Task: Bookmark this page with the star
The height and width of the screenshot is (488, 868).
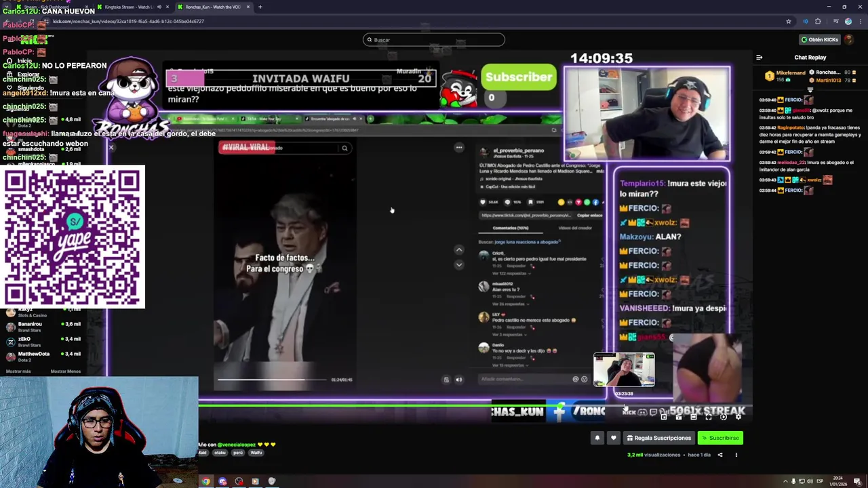Action: click(789, 22)
